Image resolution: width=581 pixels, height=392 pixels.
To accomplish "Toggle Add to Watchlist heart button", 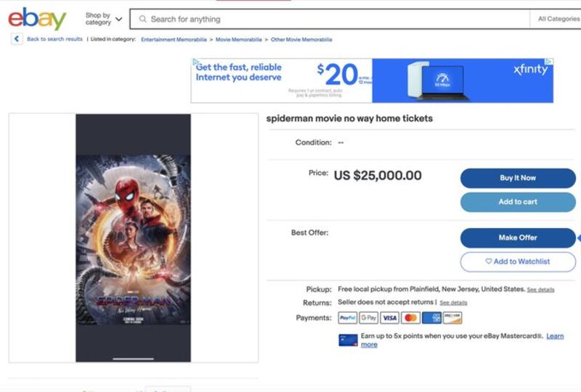I will click(x=518, y=261).
